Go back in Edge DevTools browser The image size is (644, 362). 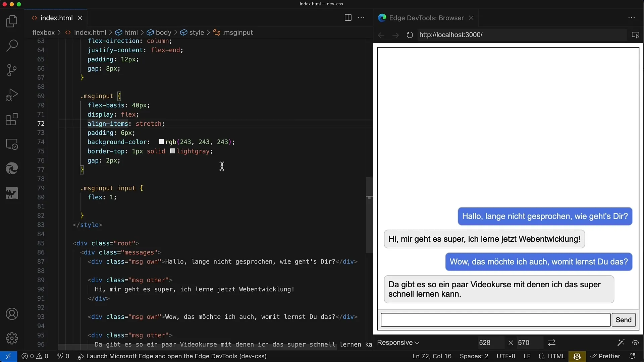point(381,35)
